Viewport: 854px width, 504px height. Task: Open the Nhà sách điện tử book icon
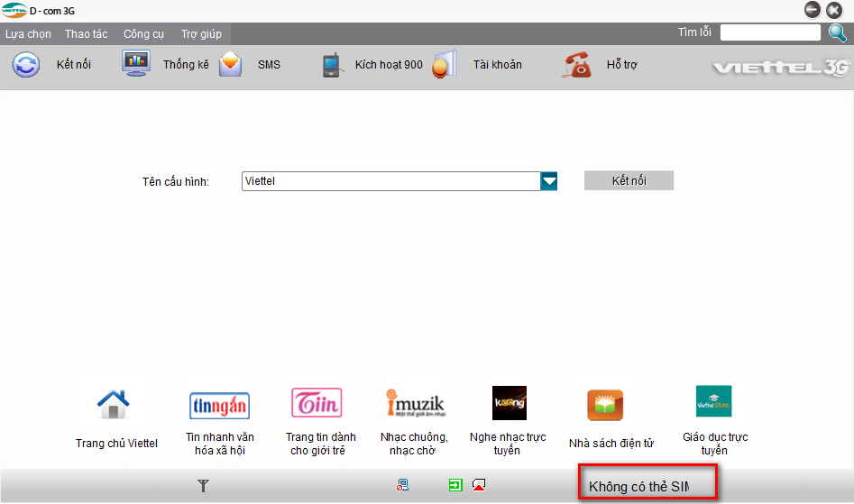(x=605, y=405)
